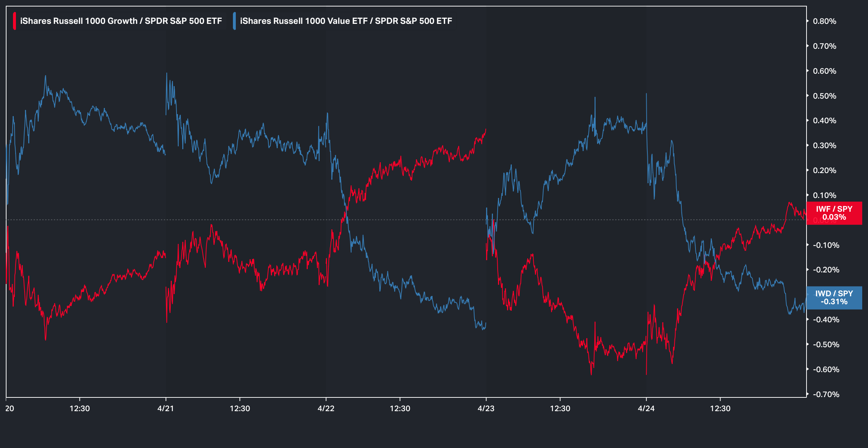Click the 0.80% label on the percent axis
This screenshot has width=868, height=448.
825,21
